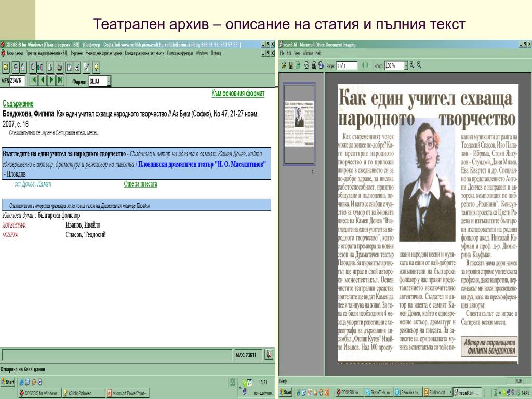Open the Help menu in Document Imaging
Screen dimensions: 532x399
coord(318,54)
